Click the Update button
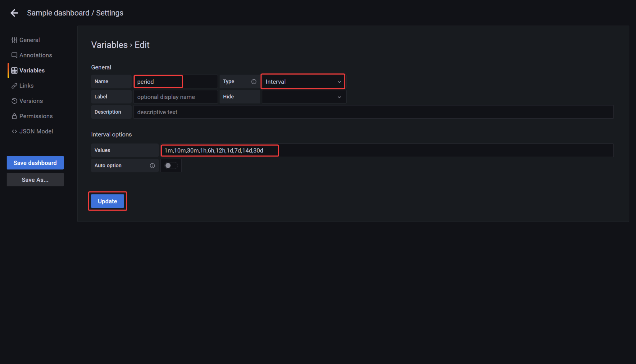The image size is (636, 364). pos(107,201)
